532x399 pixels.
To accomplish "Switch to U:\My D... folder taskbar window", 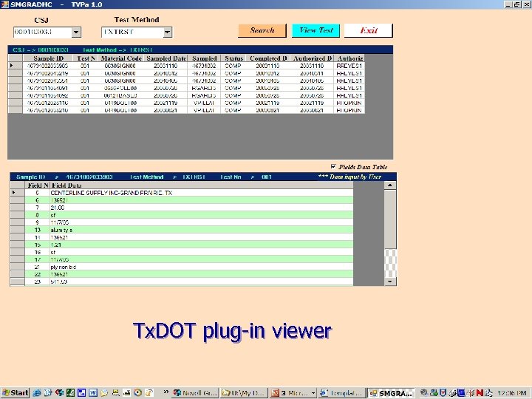I will point(244,393).
